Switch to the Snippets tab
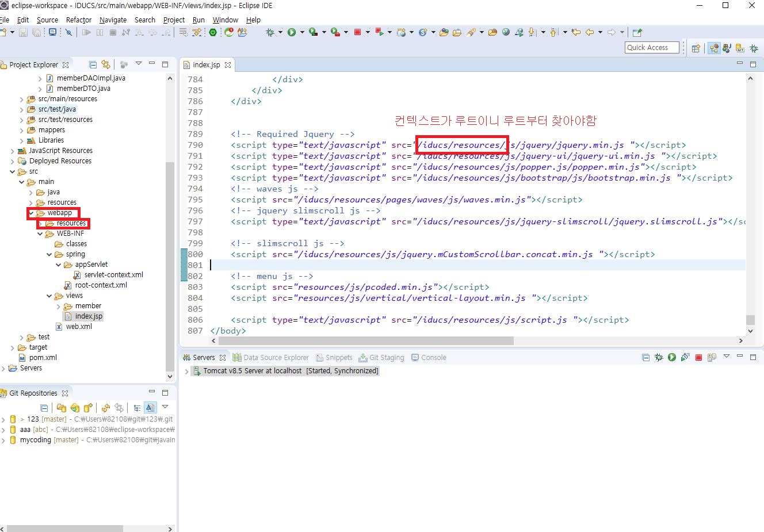 pos(334,358)
